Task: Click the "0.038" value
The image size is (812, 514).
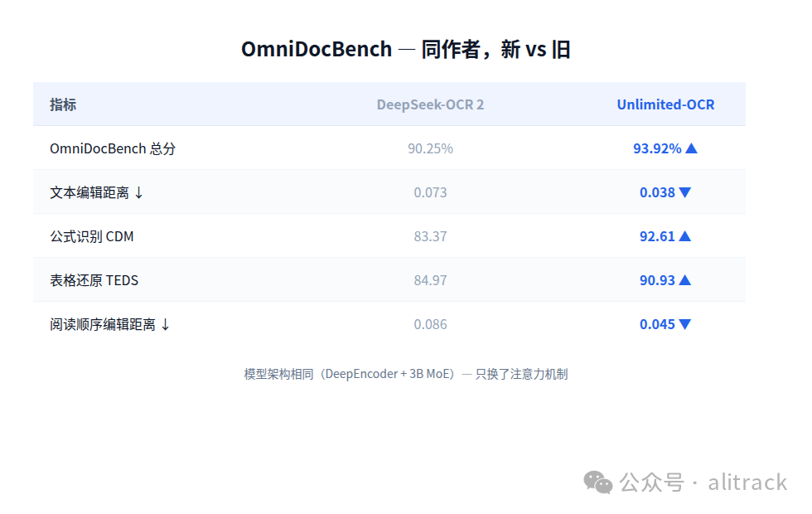Action: (657, 192)
